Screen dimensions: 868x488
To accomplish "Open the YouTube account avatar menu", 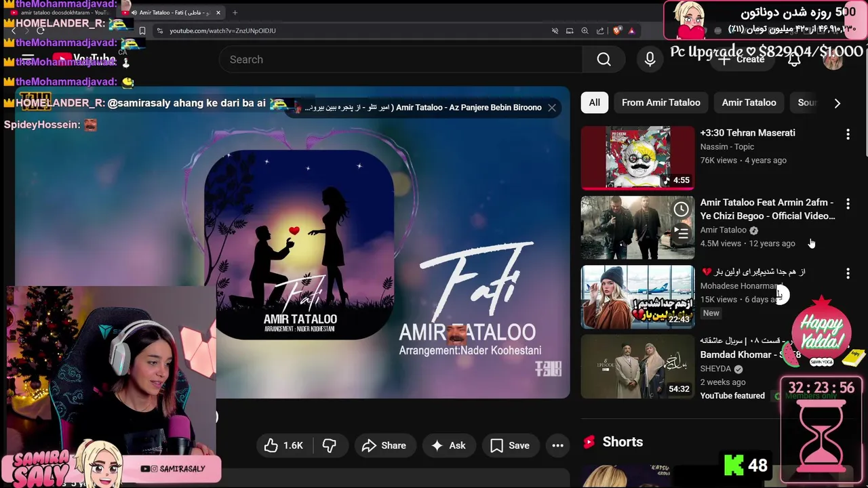I will pyautogui.click(x=833, y=60).
